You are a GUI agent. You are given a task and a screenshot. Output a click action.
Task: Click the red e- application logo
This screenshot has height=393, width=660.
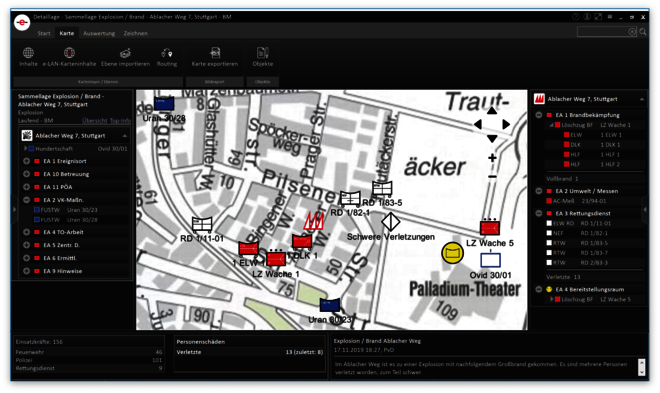pos(22,22)
